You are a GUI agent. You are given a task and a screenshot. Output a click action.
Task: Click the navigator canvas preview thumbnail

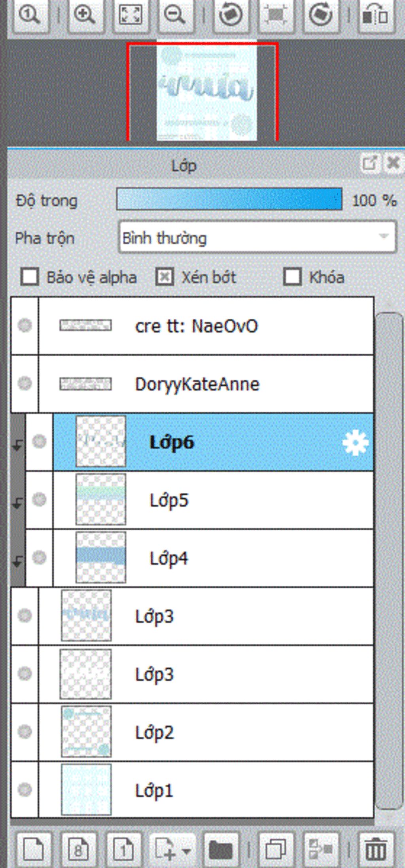(x=206, y=92)
